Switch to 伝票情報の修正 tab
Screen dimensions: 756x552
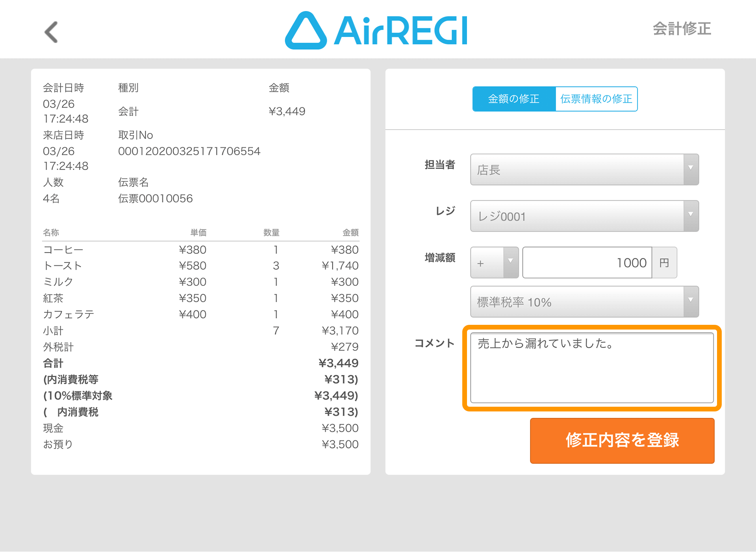click(596, 99)
